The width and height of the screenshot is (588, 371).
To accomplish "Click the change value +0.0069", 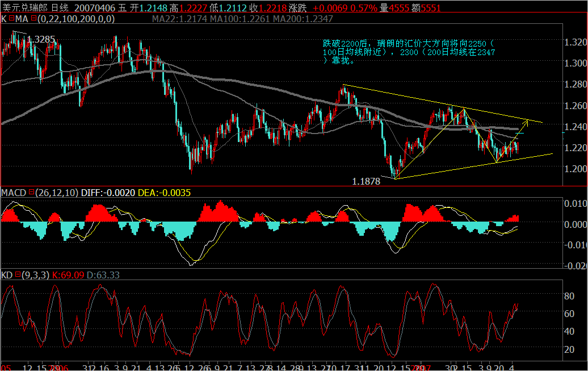I will pos(330,7).
